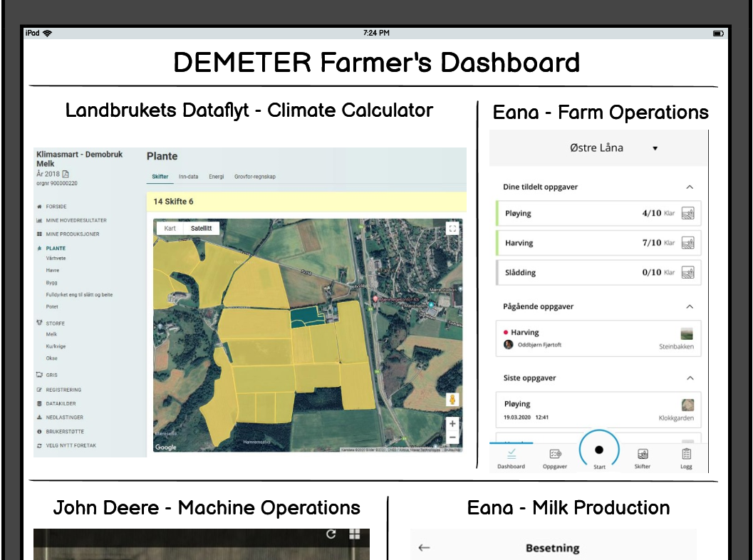Click grid icon in John Deere panel
The image size is (753, 560).
354,534
